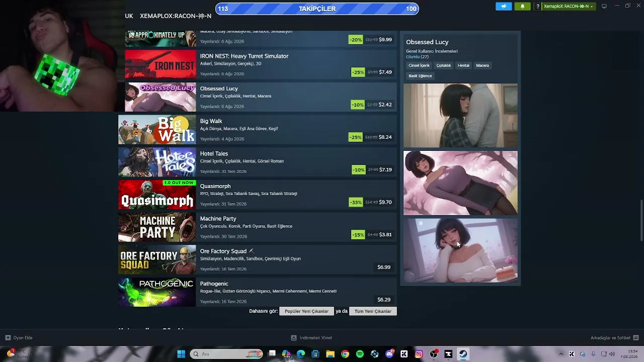Viewport: 644px width, 362px height.
Task: Switch Steam to Big Picture mode
Action: click(604, 6)
